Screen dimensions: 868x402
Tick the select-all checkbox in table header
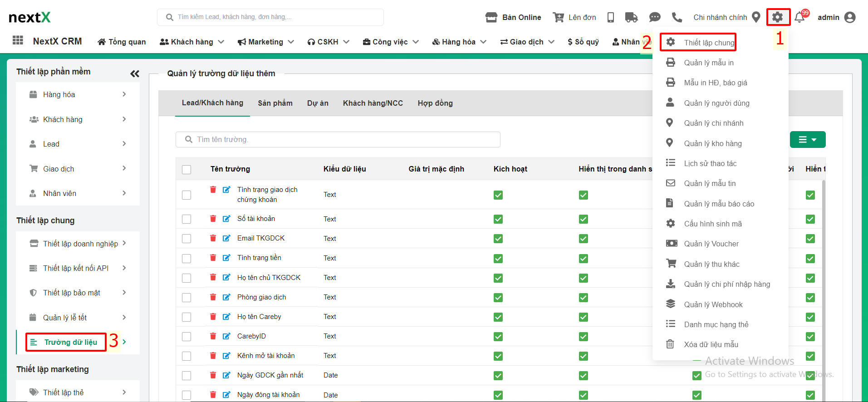point(186,169)
